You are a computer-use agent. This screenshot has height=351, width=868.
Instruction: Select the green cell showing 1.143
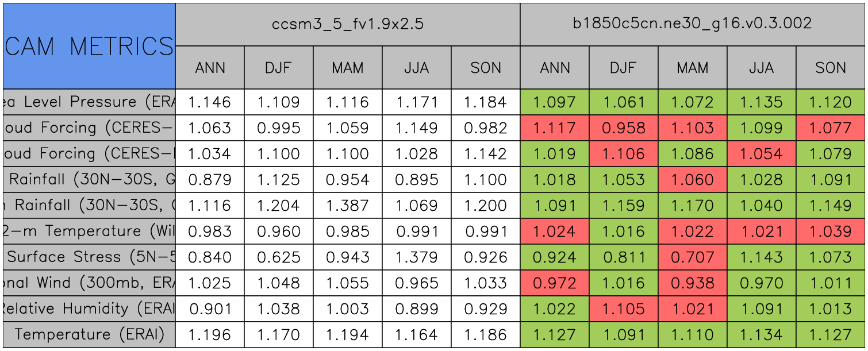pos(761,257)
